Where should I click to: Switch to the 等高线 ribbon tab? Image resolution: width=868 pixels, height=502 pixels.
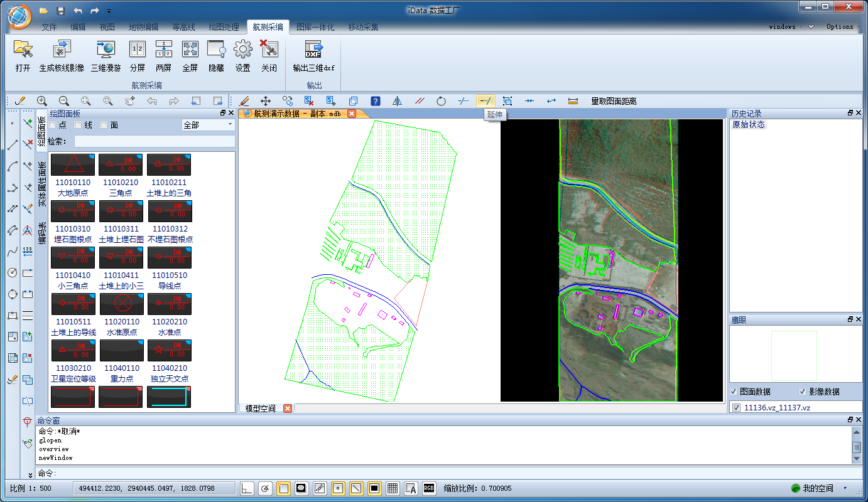[183, 27]
